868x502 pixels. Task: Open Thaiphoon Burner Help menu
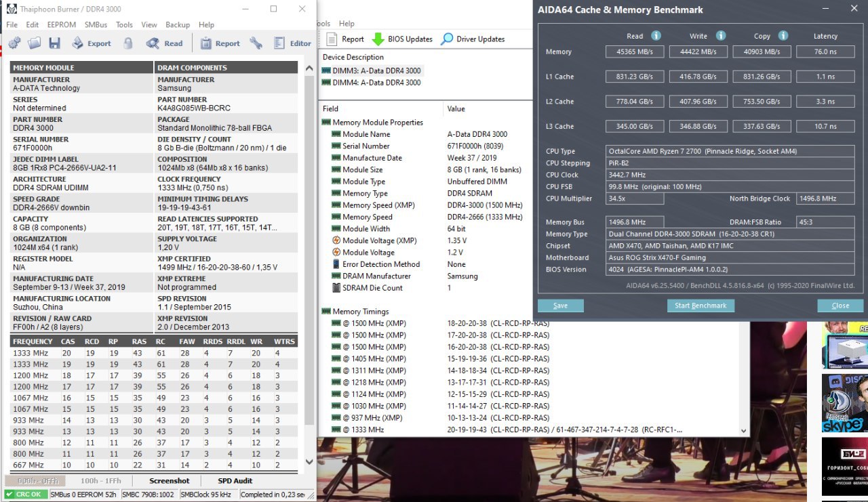click(206, 24)
